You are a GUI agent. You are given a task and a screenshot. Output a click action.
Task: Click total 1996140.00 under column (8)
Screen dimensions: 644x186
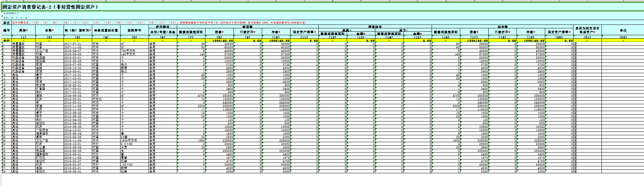pyautogui.click(x=219, y=41)
